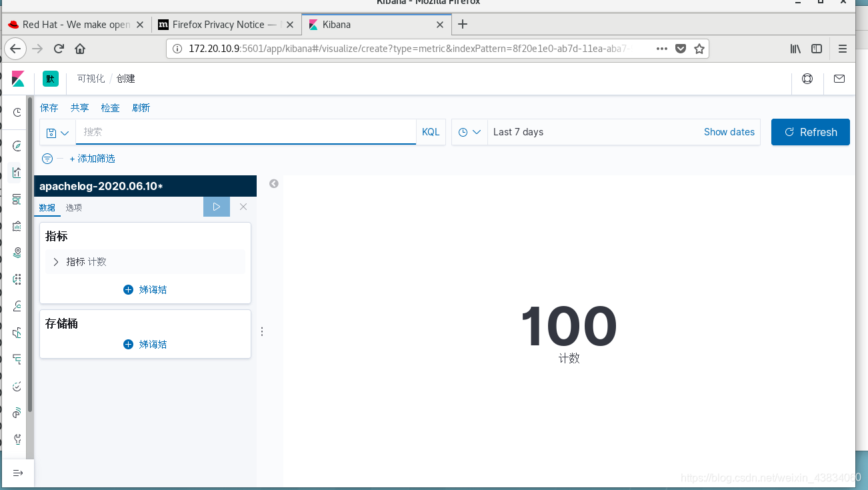Viewport: 868px width, 490px height.
Task: Open Firefox library icon
Action: [795, 49]
